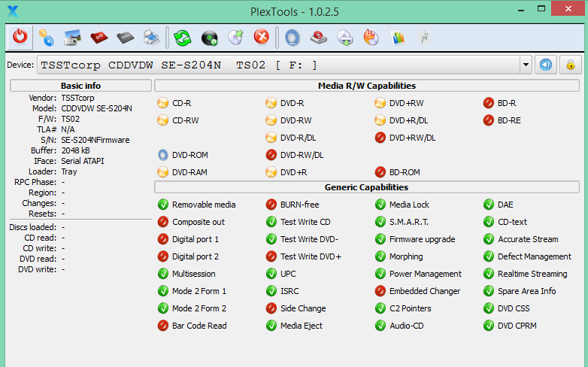Click the 'Composite out' label

(199, 222)
